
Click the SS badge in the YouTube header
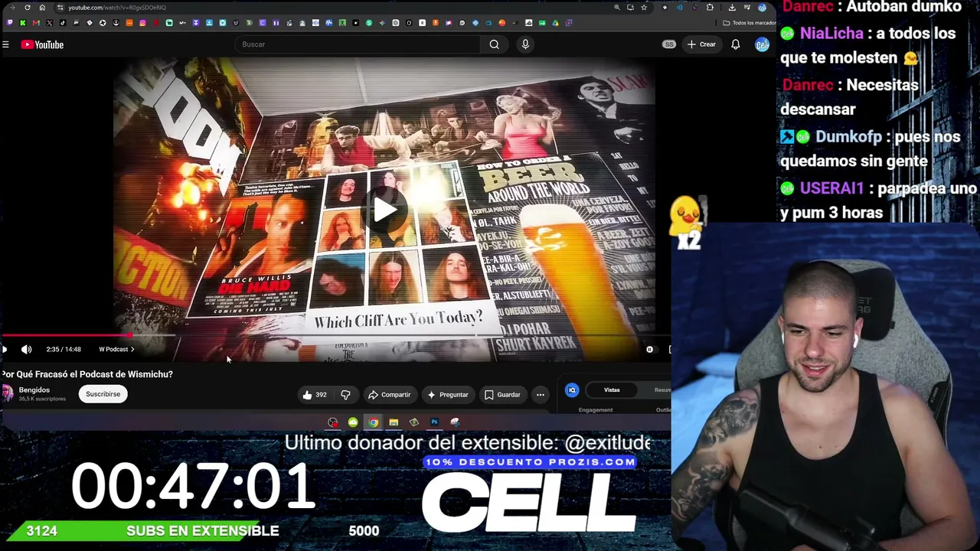click(x=669, y=44)
